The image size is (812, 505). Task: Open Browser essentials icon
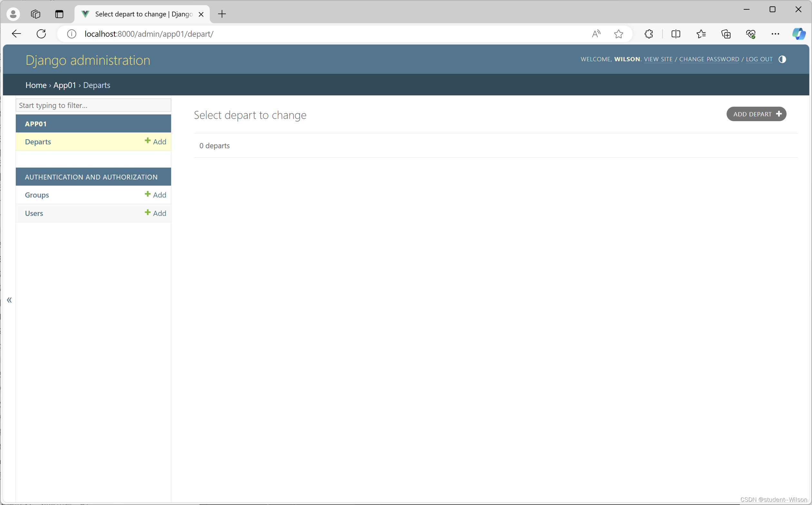[x=751, y=34]
